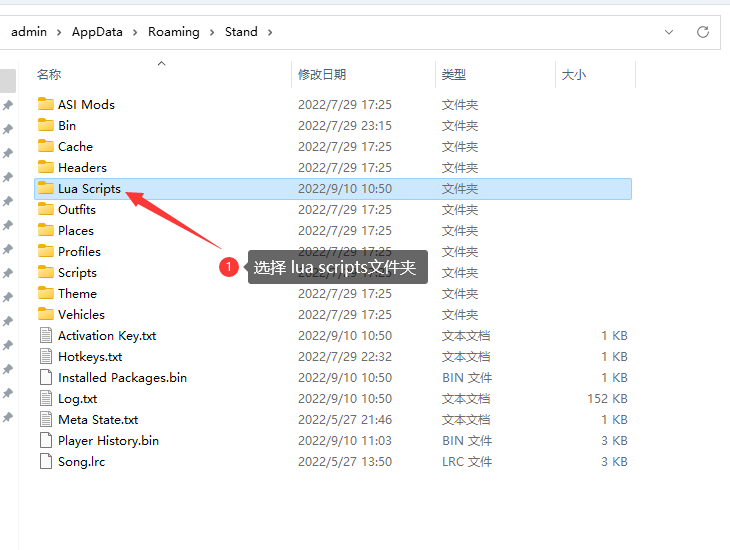Sort files by 名称 column header
The image size is (730, 550).
49,75
